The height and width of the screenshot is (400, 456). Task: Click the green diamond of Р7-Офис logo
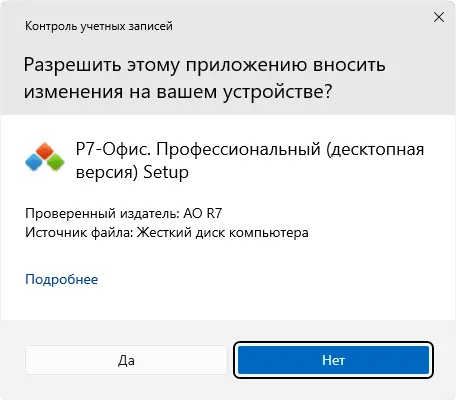pyautogui.click(x=56, y=162)
